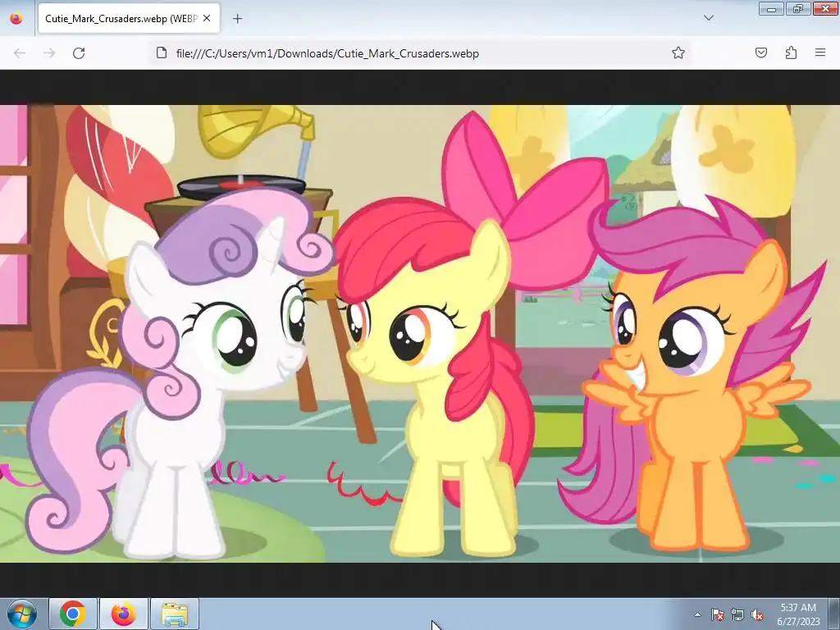Click the displayed pony image
Viewport: 840px width, 630px height.
420,333
